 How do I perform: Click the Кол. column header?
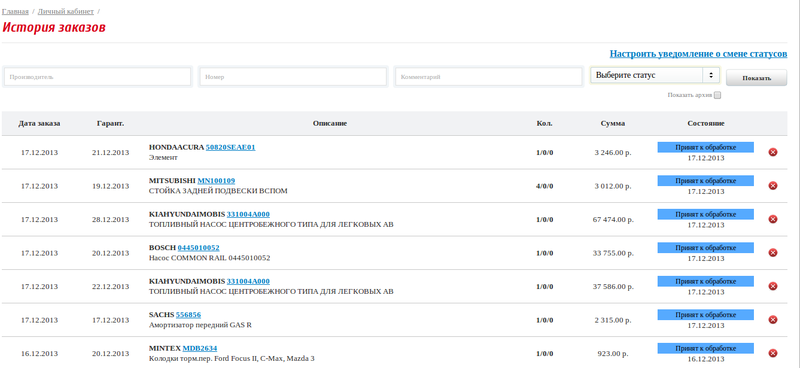pos(544,124)
